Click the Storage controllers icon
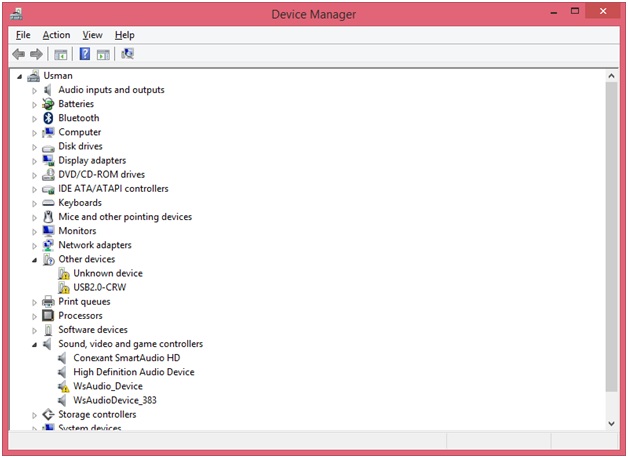 click(x=48, y=414)
